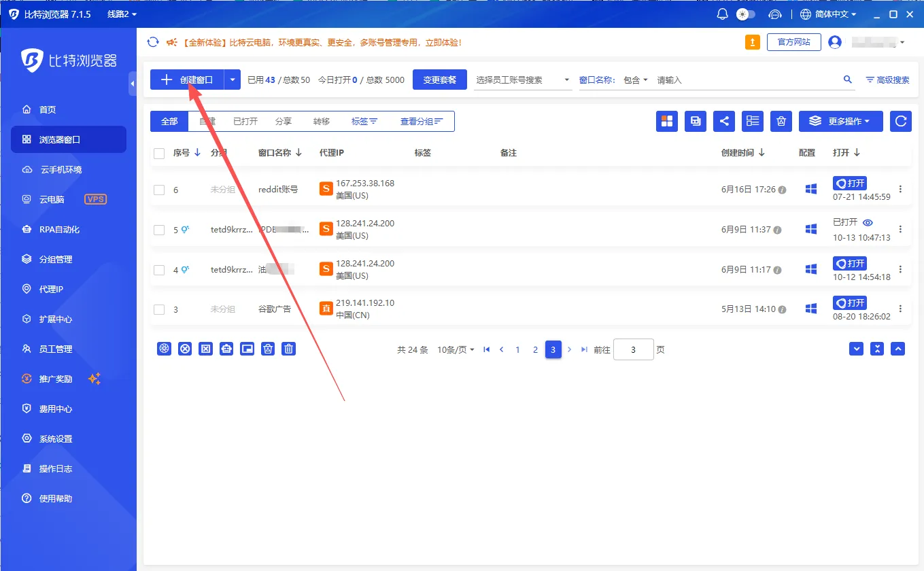
Task: Click the orange upload icon beside 官方网站
Action: point(753,42)
